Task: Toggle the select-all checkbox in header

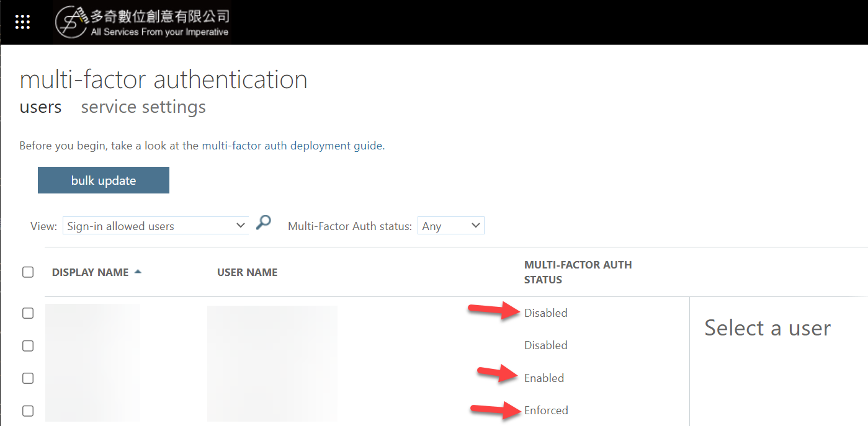Action: (x=28, y=272)
